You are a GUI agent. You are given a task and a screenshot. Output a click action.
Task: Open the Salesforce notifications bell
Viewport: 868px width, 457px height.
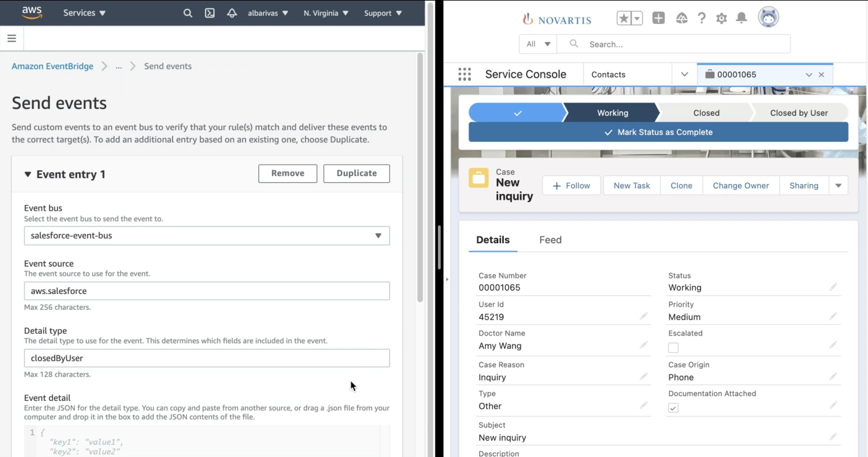pos(741,18)
